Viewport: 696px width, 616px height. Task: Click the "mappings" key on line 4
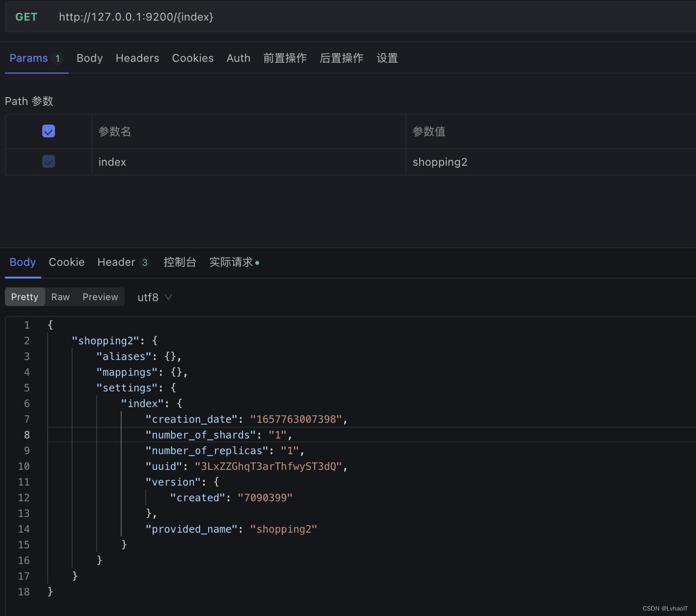[127, 372]
